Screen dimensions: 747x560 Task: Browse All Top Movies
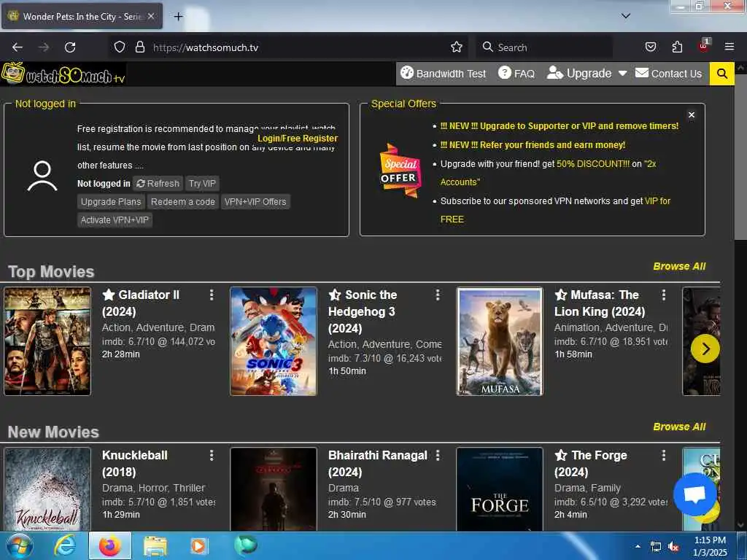click(x=679, y=266)
